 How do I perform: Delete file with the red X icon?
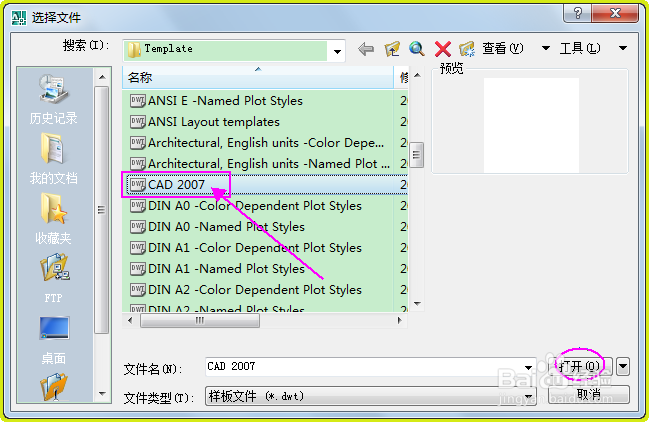pyautogui.click(x=442, y=49)
